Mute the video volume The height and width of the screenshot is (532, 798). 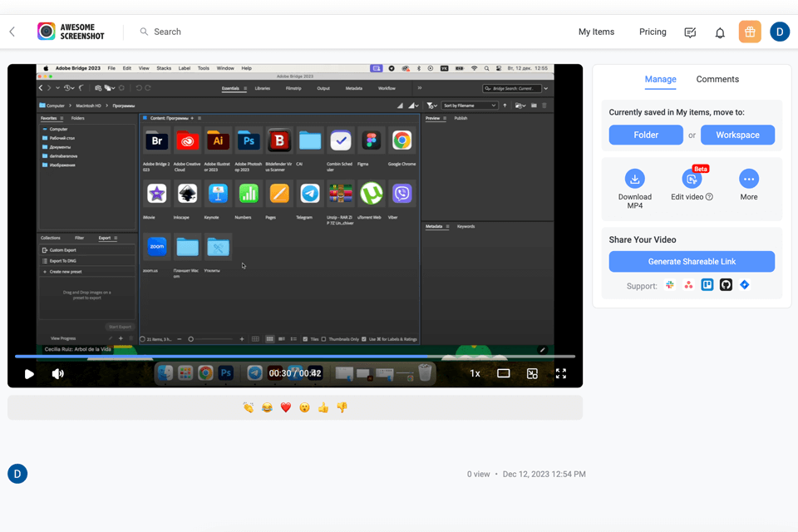pyautogui.click(x=57, y=374)
